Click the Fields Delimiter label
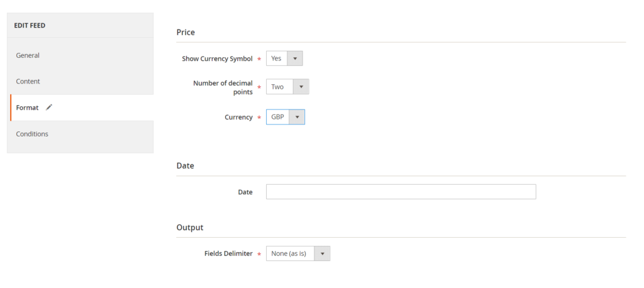Image resolution: width=644 pixels, height=288 pixels. (x=228, y=253)
